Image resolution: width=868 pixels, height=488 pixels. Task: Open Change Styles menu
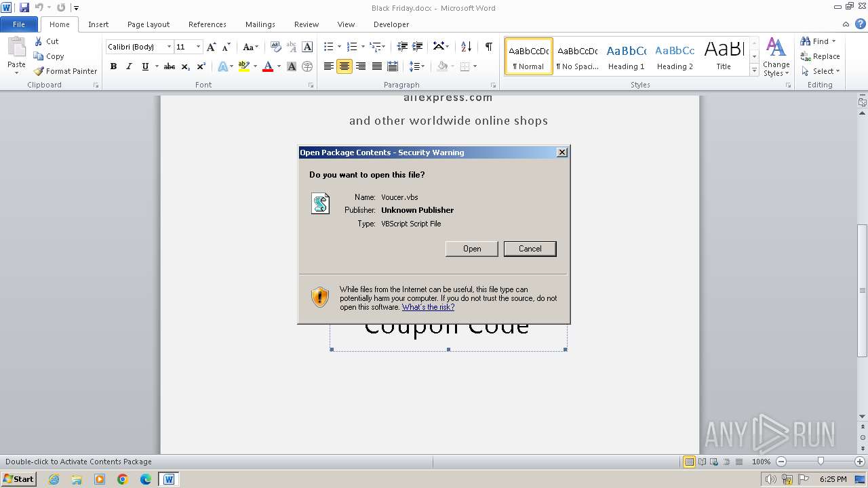click(x=776, y=57)
